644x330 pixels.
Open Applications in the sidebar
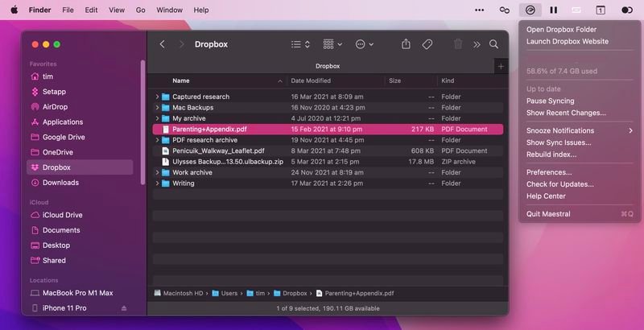[80, 122]
